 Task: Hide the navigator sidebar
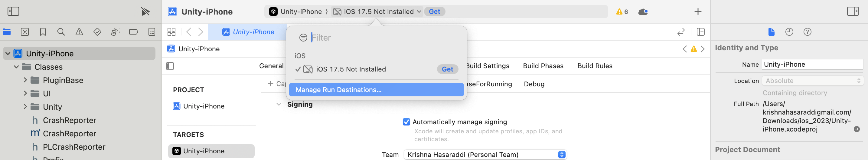14,12
